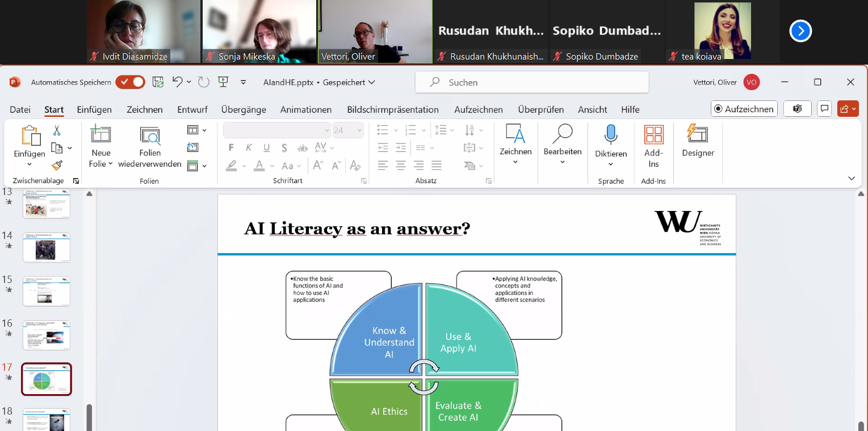Select slide 16 thumbnail
This screenshot has height=431, width=868.
[47, 335]
